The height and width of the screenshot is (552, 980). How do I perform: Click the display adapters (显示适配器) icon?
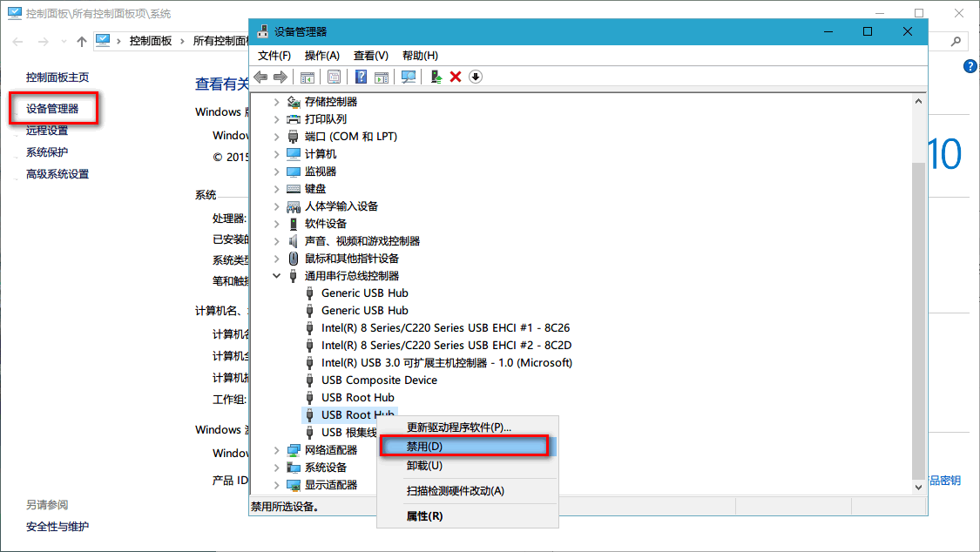pyautogui.click(x=293, y=485)
